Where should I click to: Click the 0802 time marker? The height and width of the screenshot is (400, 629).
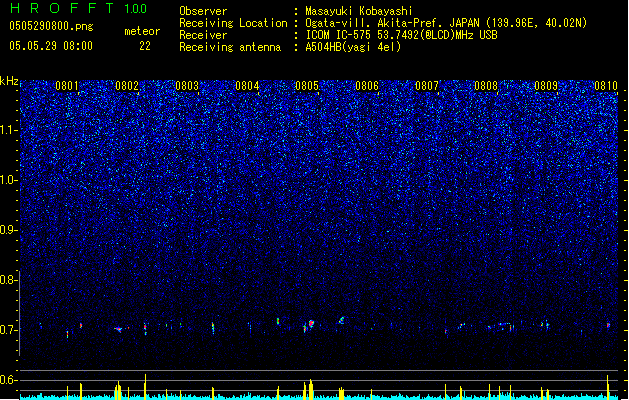(127, 86)
